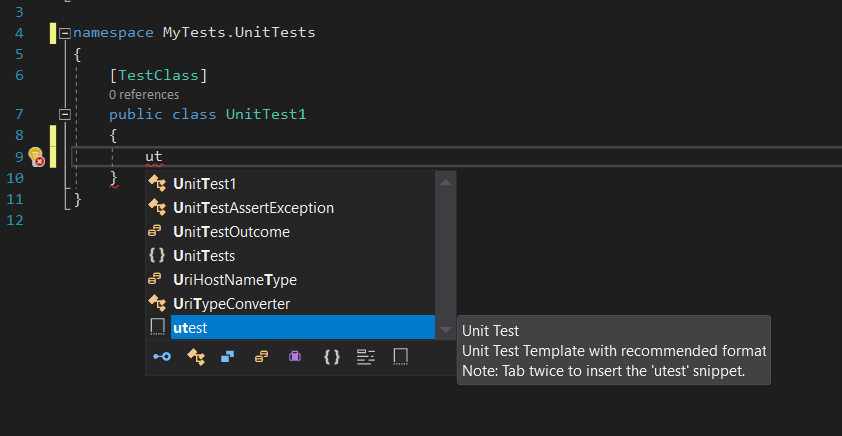Click the completion list scroll-up arrow

tap(445, 183)
